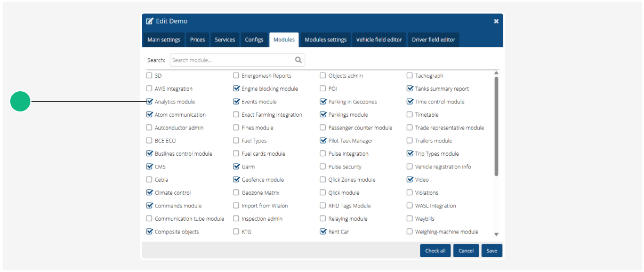Screen dimensions: 644x272
Task: Go to Driver field editor tab
Action: coord(433,39)
